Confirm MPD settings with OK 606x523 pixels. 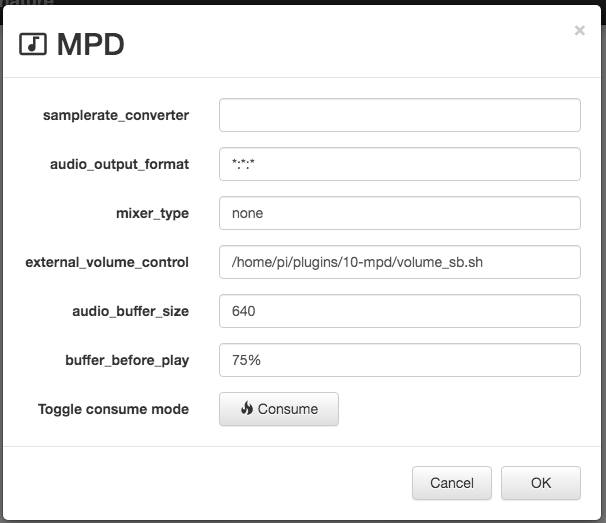[x=541, y=483]
